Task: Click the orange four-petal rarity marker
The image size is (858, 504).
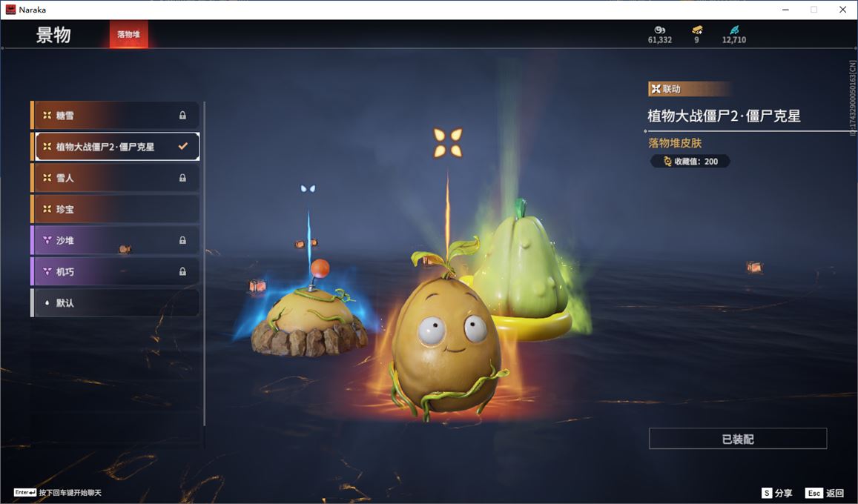Action: click(x=448, y=142)
